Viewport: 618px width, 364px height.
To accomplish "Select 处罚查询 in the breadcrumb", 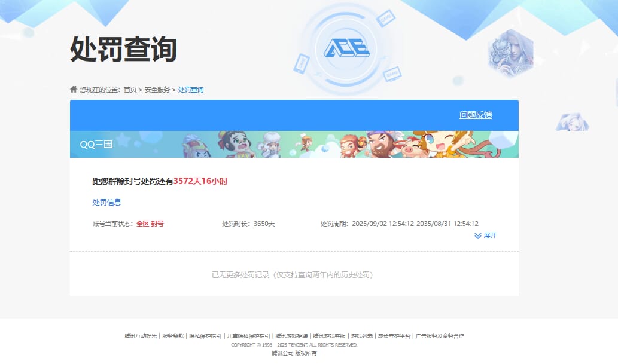I will [191, 90].
